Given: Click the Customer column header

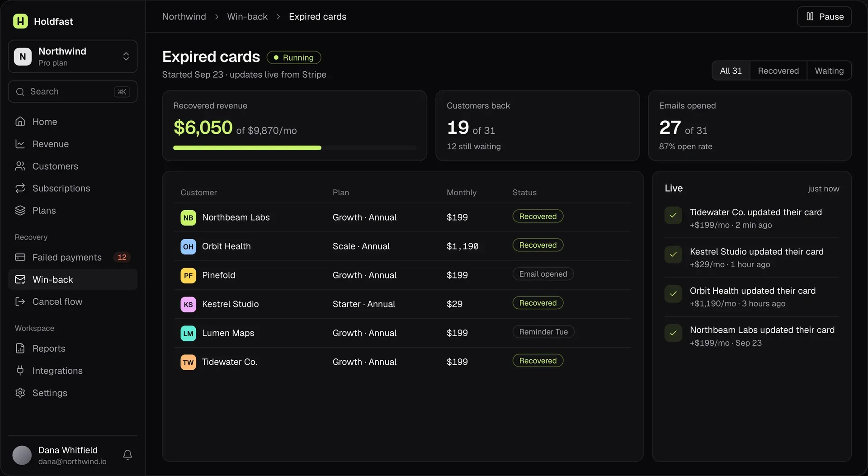Looking at the screenshot, I should coord(198,193).
